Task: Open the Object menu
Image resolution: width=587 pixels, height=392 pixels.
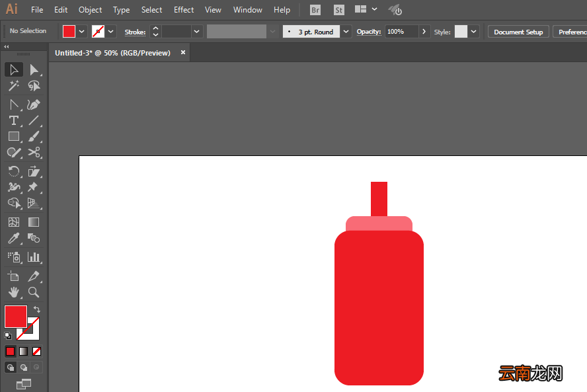Action: (x=90, y=10)
